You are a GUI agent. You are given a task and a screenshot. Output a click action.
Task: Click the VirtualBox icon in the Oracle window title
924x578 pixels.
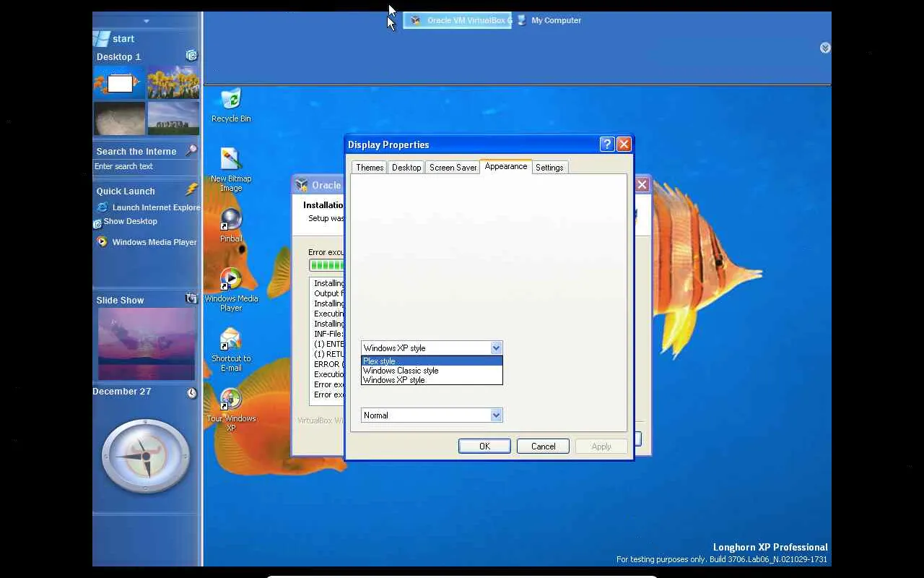pos(302,185)
